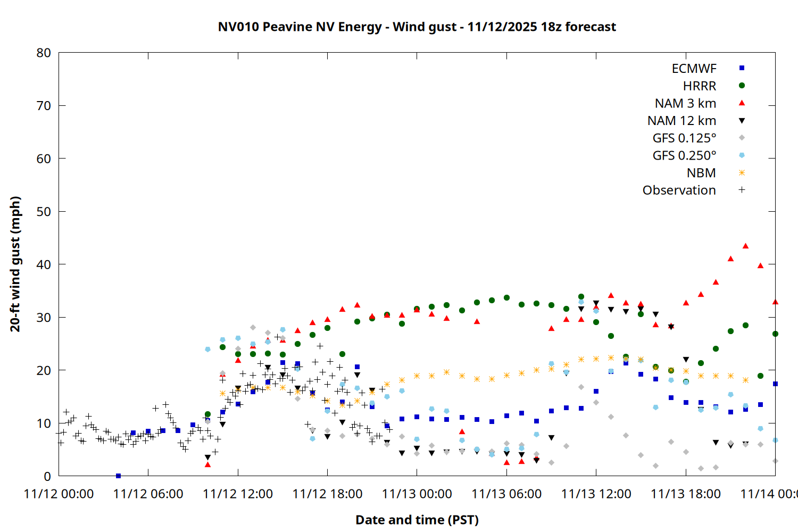This screenshot has width=798, height=532.
Task: Click the 11/13 00:00 x-axis tick label
Action: [417, 494]
